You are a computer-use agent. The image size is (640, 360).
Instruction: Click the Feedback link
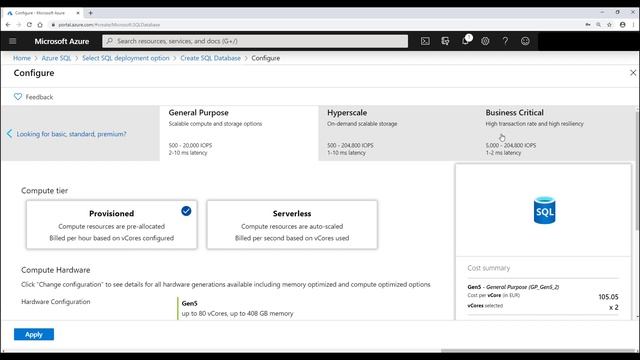(x=39, y=97)
